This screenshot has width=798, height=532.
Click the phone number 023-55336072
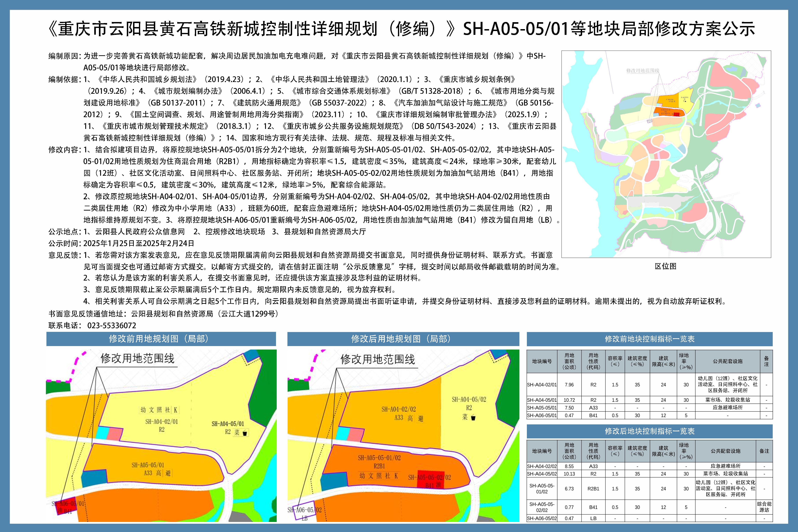click(112, 325)
